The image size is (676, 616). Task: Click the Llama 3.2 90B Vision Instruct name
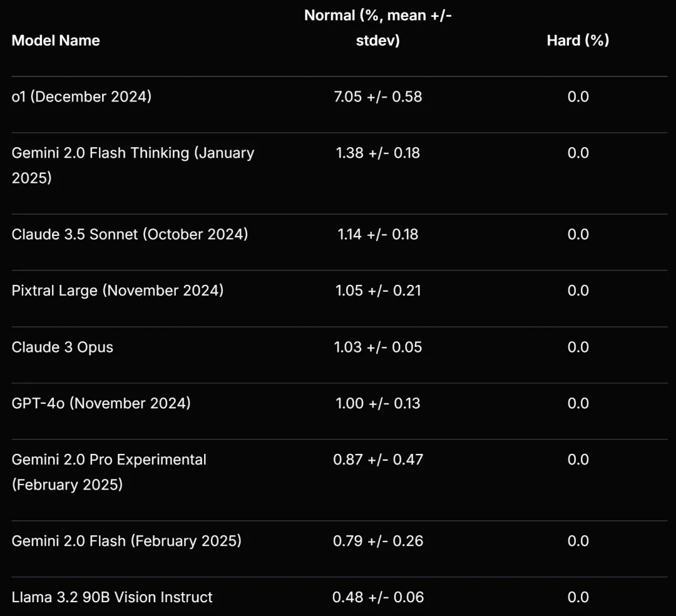[112, 597]
